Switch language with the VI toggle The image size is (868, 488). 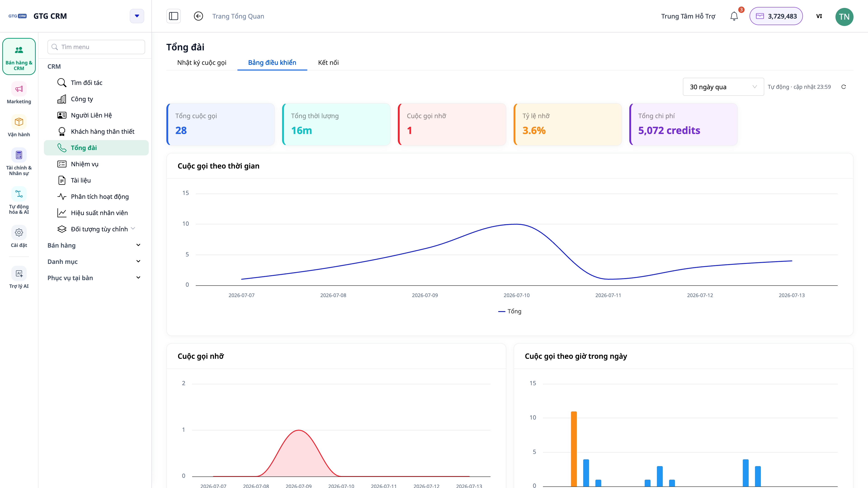tap(819, 16)
